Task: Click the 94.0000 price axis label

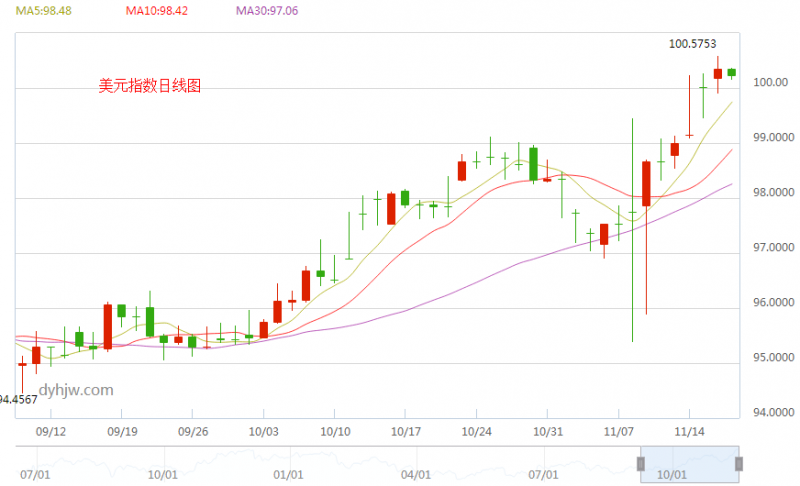Action: click(773, 412)
